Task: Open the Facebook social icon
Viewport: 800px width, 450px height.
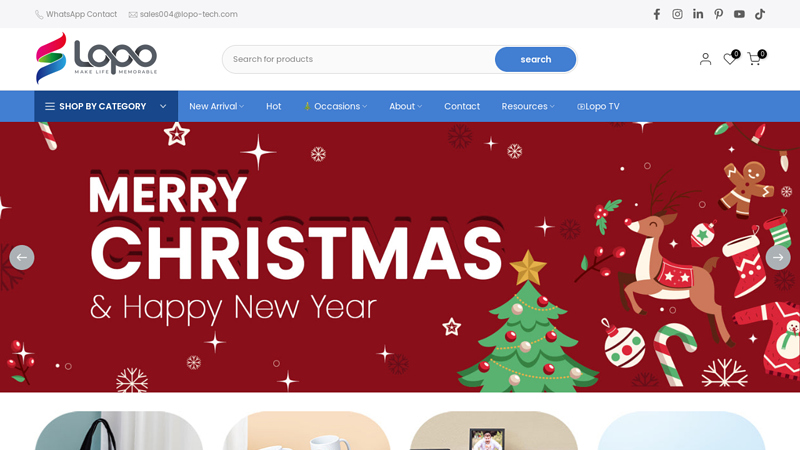Action: coord(657,14)
